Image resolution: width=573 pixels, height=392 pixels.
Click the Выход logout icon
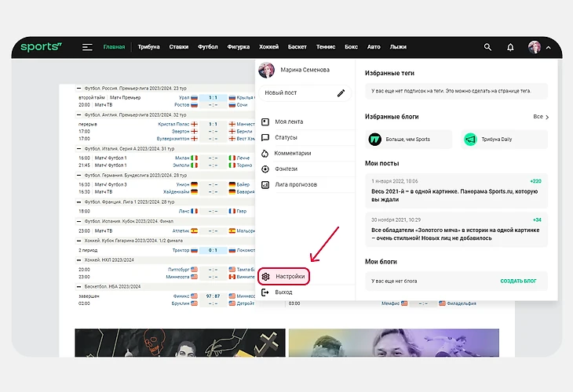point(266,292)
